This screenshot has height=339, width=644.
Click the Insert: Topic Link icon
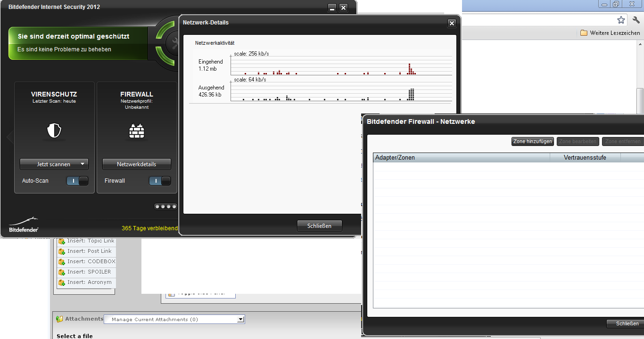(x=61, y=241)
